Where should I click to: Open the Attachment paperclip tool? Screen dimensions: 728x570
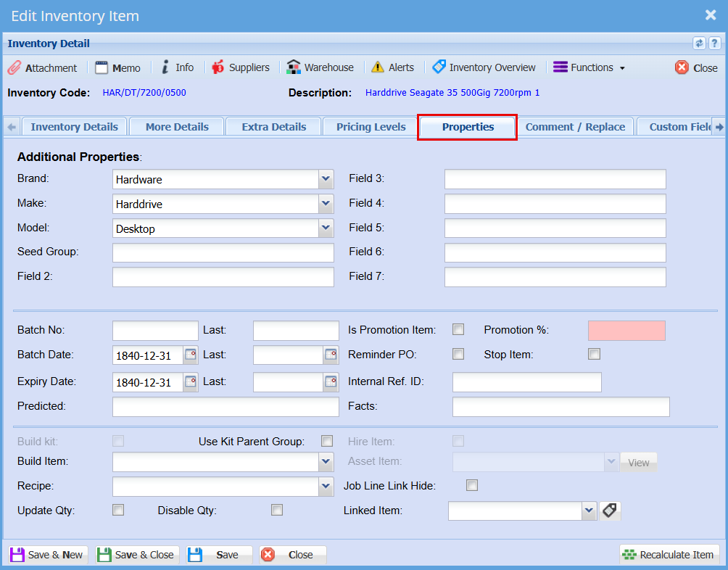pyautogui.click(x=42, y=67)
